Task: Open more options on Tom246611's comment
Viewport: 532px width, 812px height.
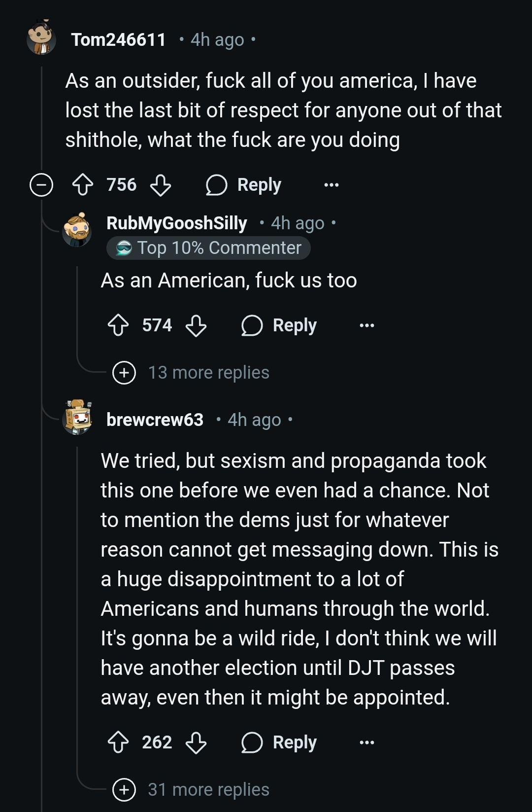Action: click(x=332, y=185)
